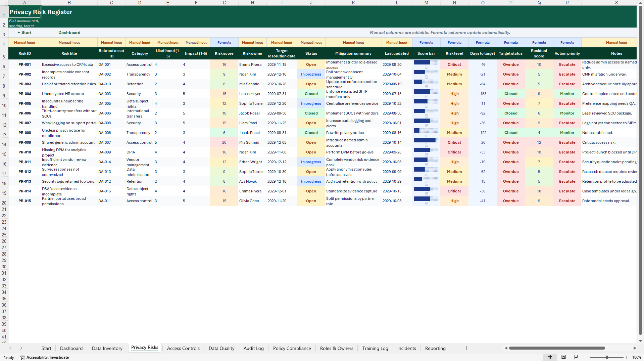Switch to Access Controls sheet tab

coord(183,348)
